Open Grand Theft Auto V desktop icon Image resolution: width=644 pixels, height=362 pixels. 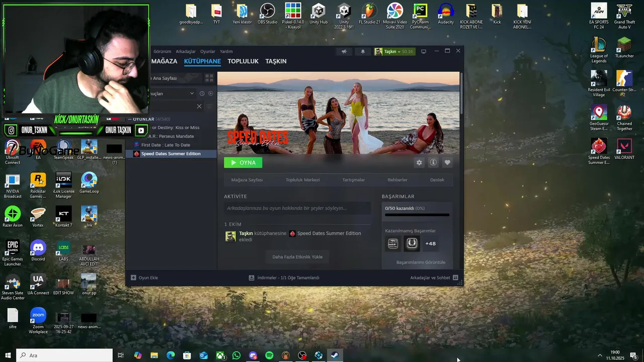click(x=624, y=17)
